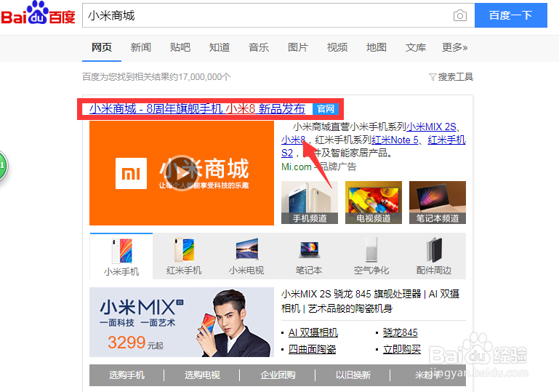This screenshot has width=559, height=392.
Task: Click the 百度一下 search button
Action: [x=510, y=15]
